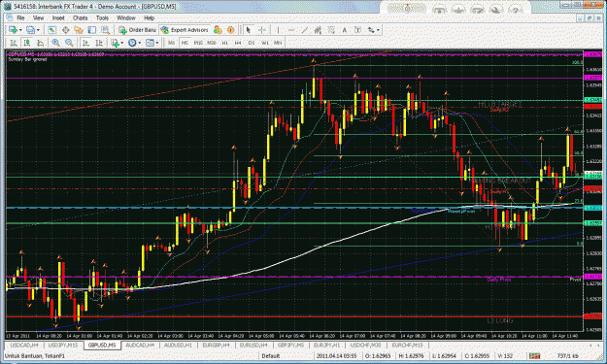Select the Vertical Line drawing tool
The height and width of the screenshot is (364, 607).
click(278, 30)
